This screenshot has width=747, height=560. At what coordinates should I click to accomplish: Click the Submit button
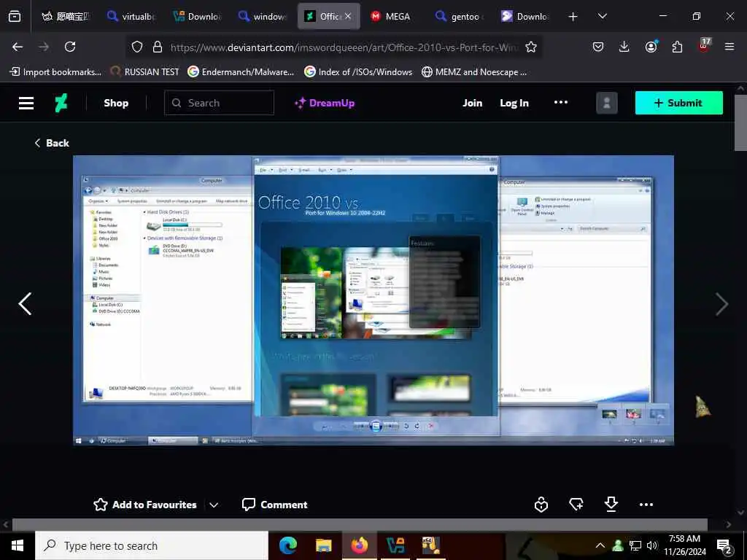(679, 103)
